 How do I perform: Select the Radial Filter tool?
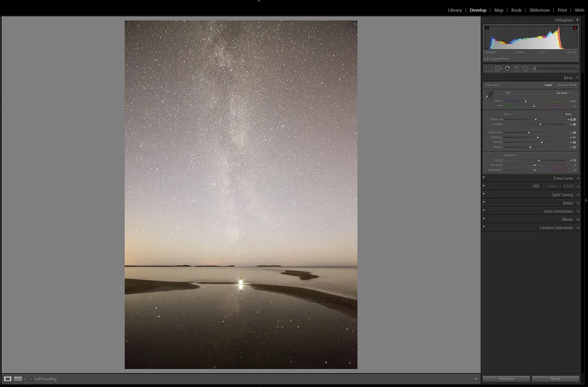[x=526, y=68]
